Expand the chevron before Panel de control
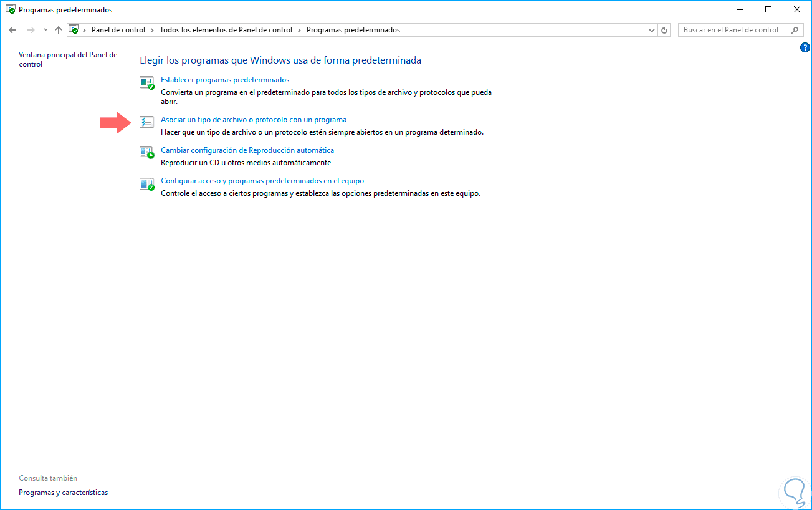 [x=85, y=30]
